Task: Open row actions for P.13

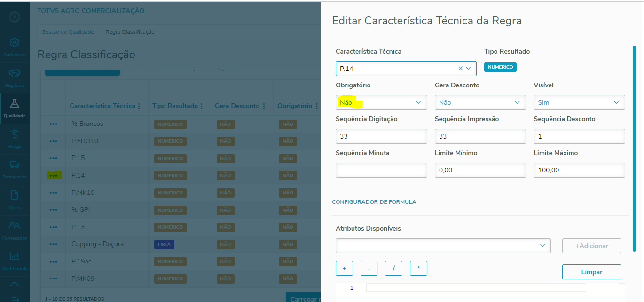Action: pyautogui.click(x=54, y=227)
